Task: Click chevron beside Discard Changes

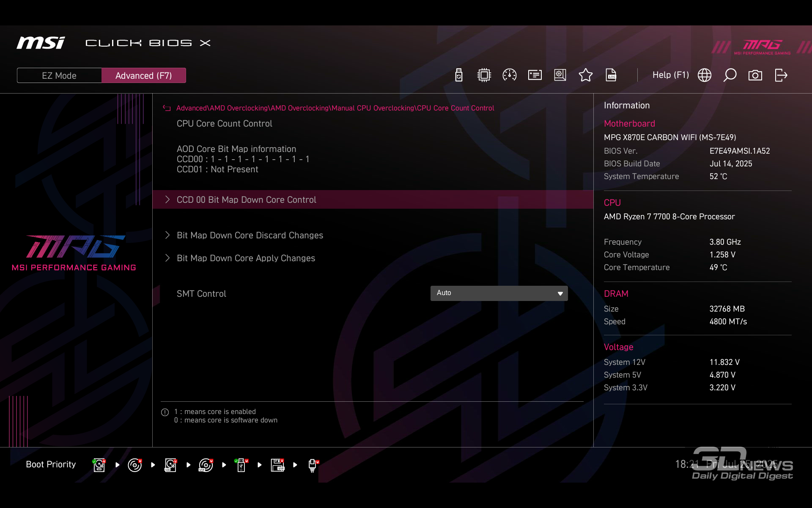Action: coord(167,235)
